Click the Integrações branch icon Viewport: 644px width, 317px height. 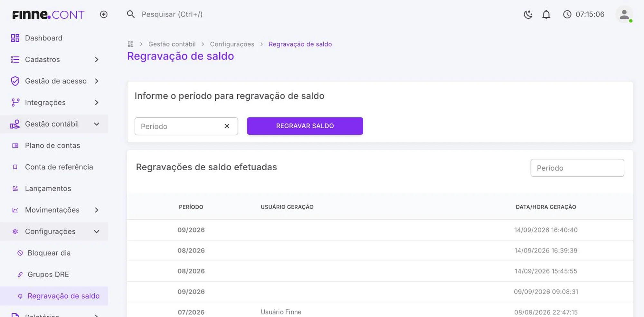[15, 103]
